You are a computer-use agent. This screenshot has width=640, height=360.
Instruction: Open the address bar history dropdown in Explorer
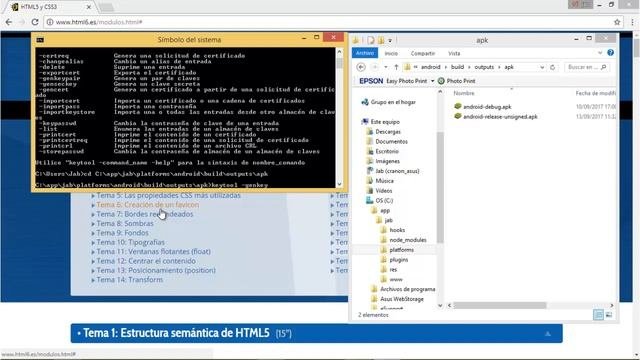click(x=542, y=67)
